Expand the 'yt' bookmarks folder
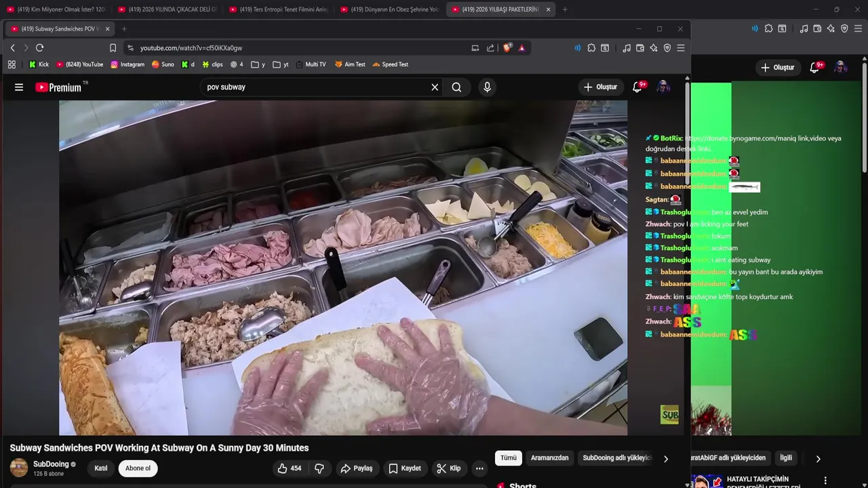Image resolution: width=868 pixels, height=488 pixels. point(280,64)
